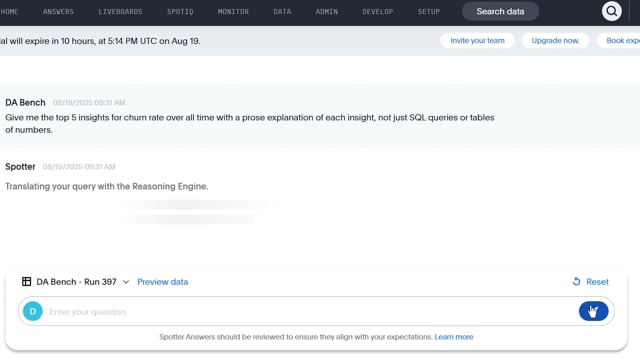This screenshot has width=640, height=360.
Task: Open the Setup menu item
Action: [x=429, y=11]
